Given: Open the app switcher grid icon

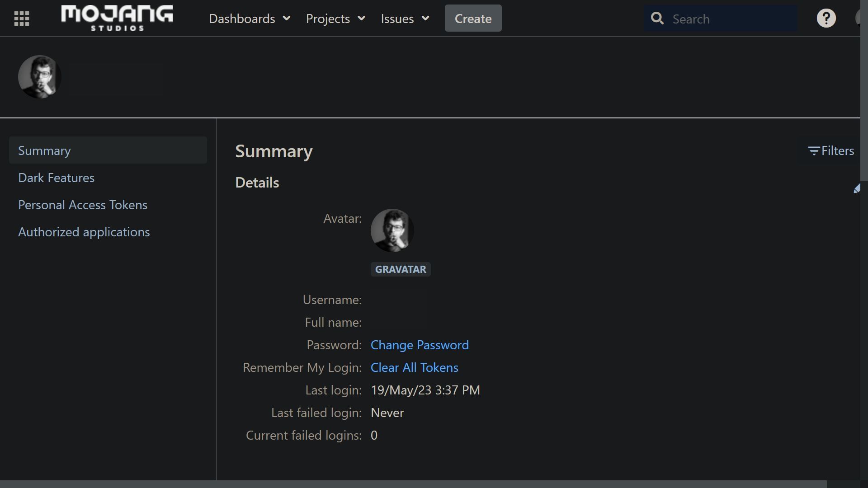Looking at the screenshot, I should click(x=21, y=18).
